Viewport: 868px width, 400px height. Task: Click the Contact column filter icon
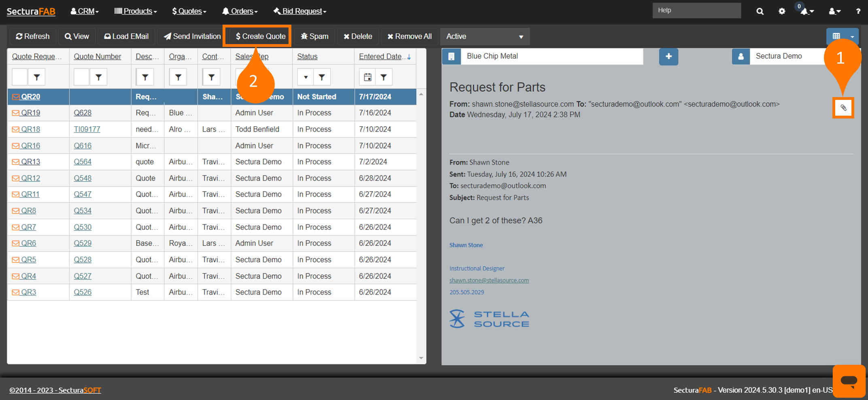click(x=211, y=77)
